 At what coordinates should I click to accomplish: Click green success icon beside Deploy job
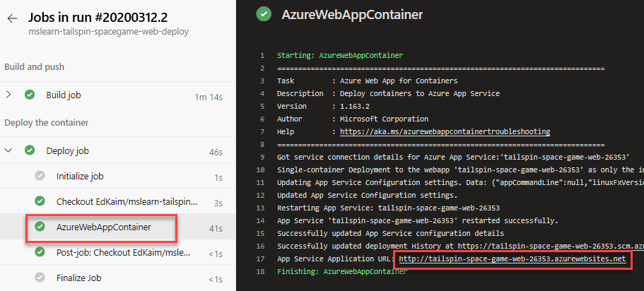[x=30, y=150]
